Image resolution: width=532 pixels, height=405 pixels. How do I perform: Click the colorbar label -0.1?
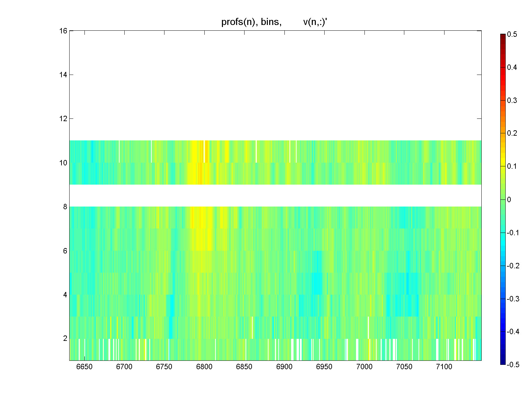(513, 233)
